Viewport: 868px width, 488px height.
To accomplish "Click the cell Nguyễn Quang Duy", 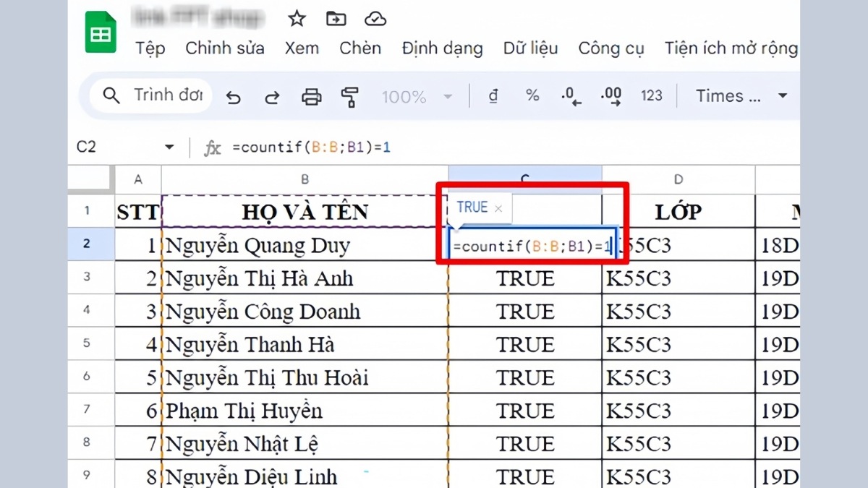I will point(305,245).
